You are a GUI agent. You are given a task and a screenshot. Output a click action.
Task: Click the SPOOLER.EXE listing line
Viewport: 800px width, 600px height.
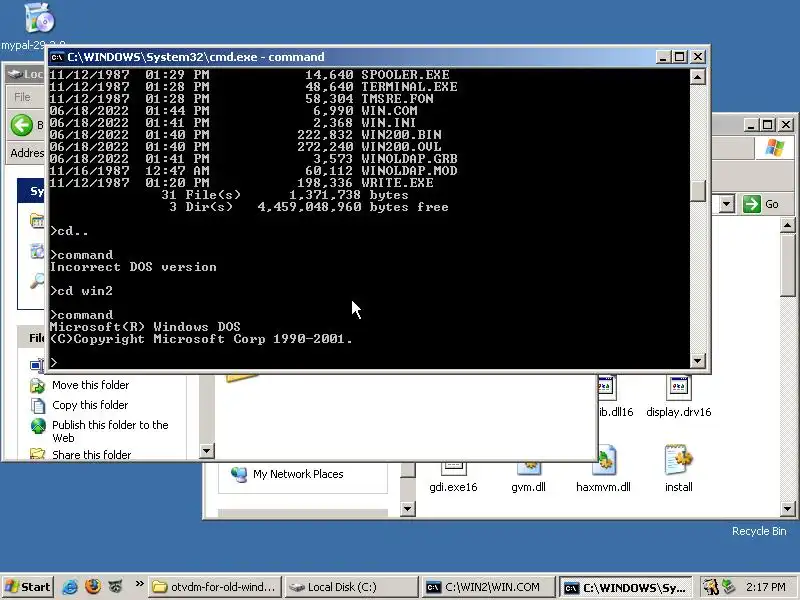249,75
